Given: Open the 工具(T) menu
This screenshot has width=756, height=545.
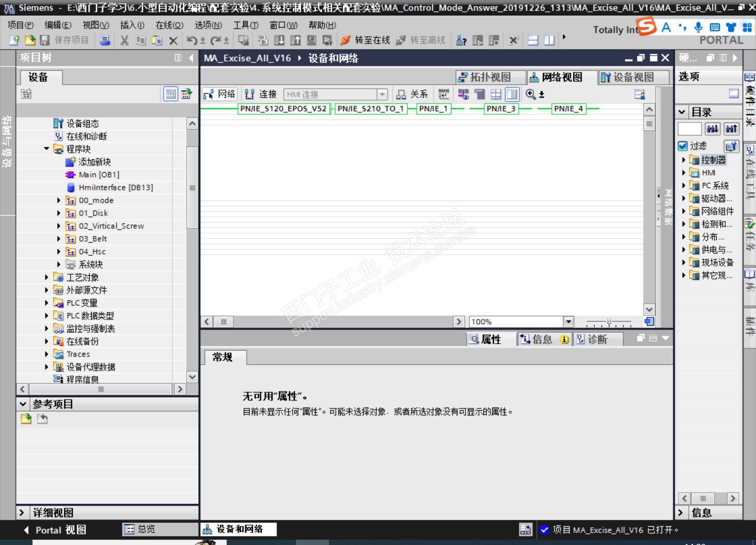Looking at the screenshot, I should tap(246, 25).
